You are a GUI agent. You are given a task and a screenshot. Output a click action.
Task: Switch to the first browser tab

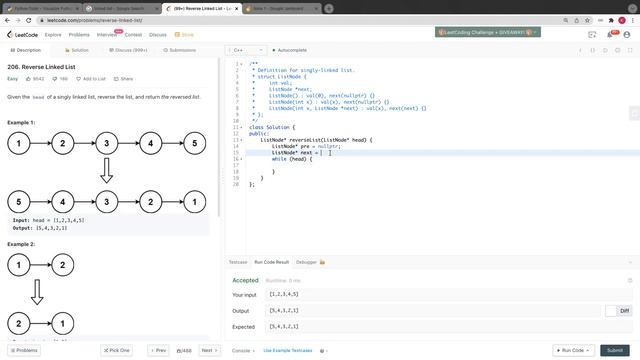42,8
